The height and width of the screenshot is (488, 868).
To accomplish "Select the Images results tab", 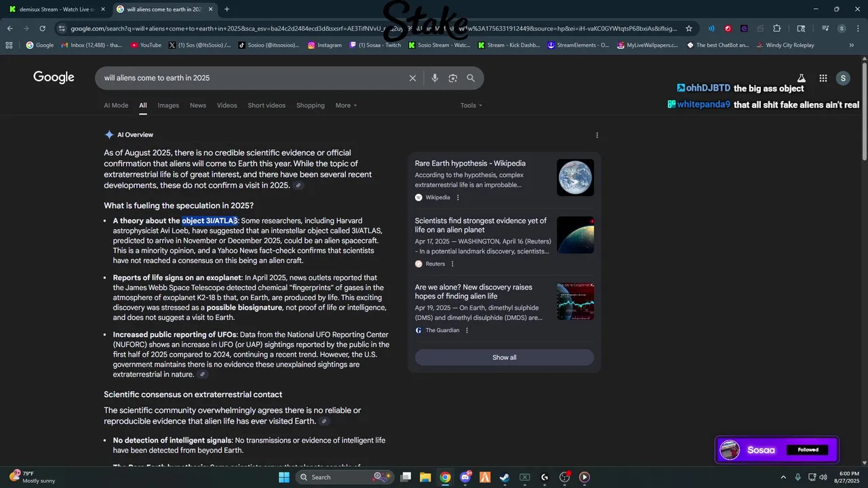I will coord(168,105).
